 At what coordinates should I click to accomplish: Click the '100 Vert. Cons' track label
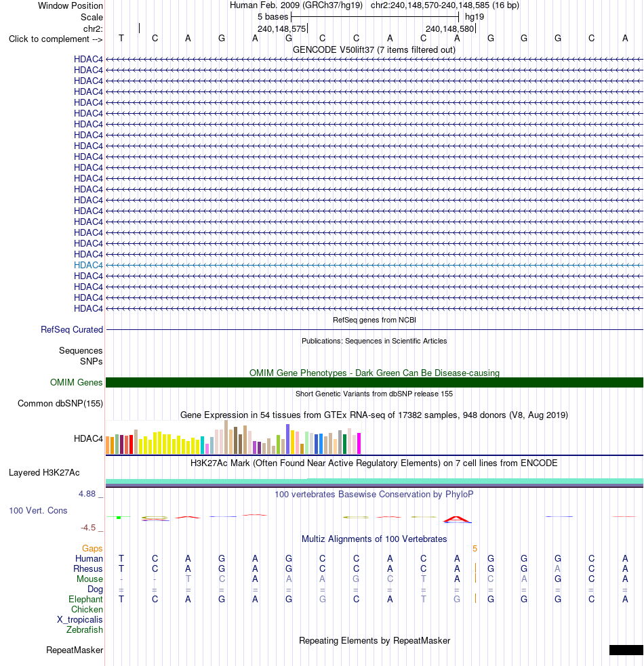[x=38, y=511]
